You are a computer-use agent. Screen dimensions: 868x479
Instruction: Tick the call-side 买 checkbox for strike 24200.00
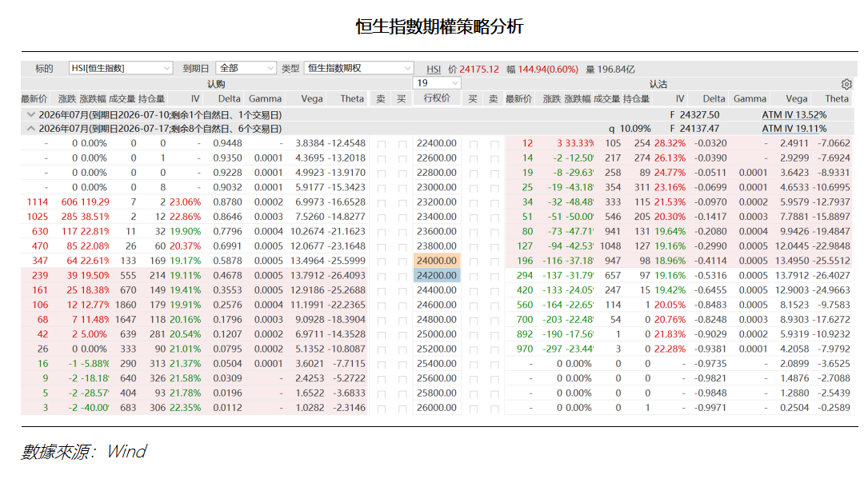click(402, 277)
